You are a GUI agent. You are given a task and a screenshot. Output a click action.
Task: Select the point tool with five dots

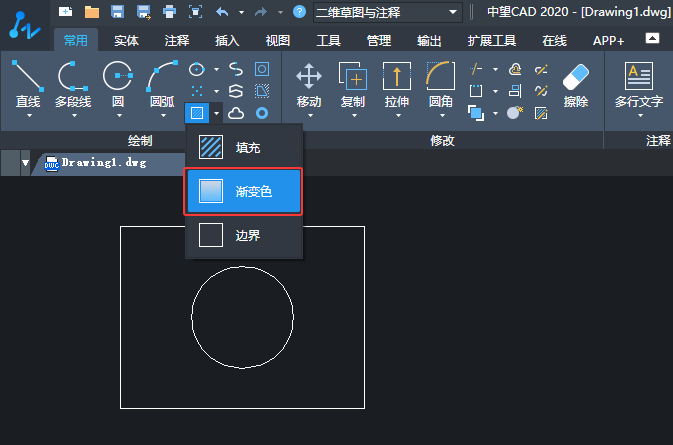click(197, 91)
